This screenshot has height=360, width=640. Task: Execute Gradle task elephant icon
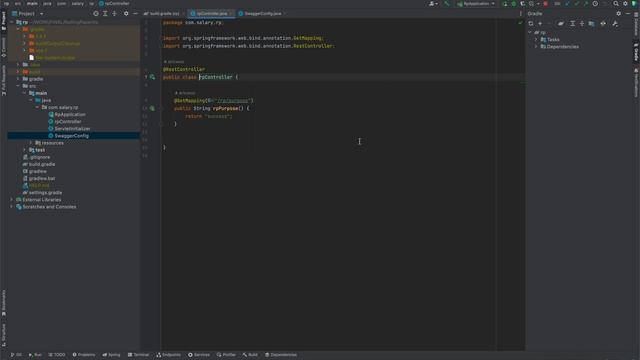(561, 24)
